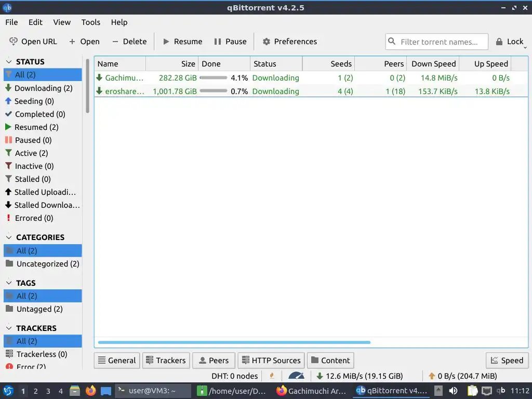
Task: Click the flame connection status icon
Action: point(272,376)
